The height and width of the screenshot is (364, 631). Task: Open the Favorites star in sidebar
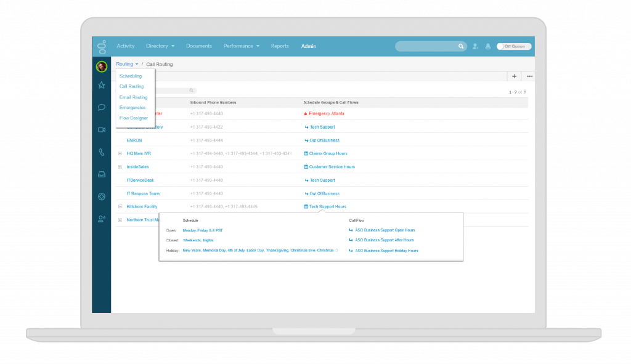[102, 85]
